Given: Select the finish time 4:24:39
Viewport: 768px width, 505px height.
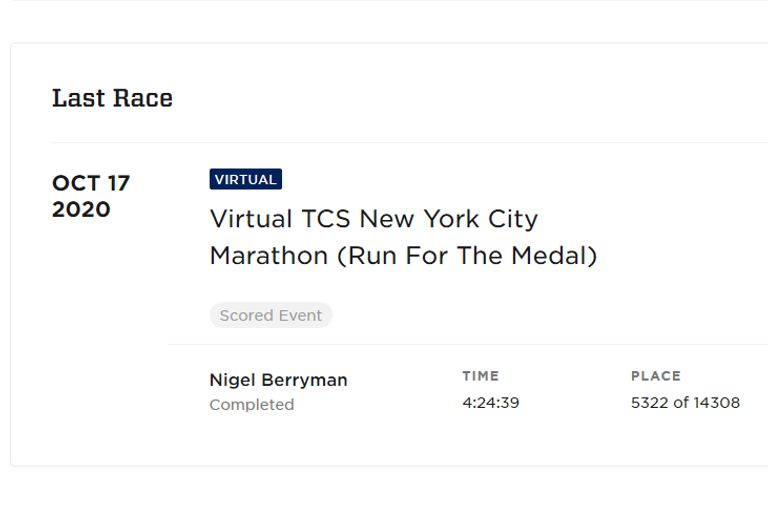Looking at the screenshot, I should tap(490, 403).
